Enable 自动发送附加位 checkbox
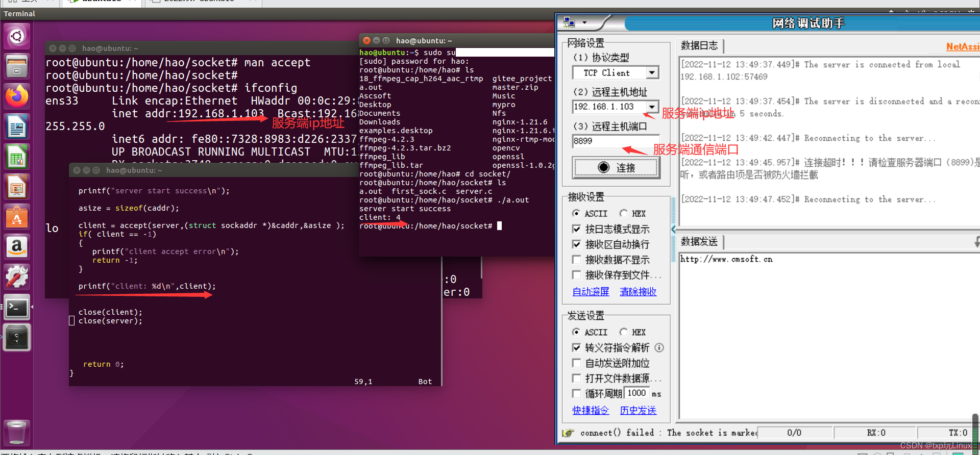The width and height of the screenshot is (980, 455). 577,363
